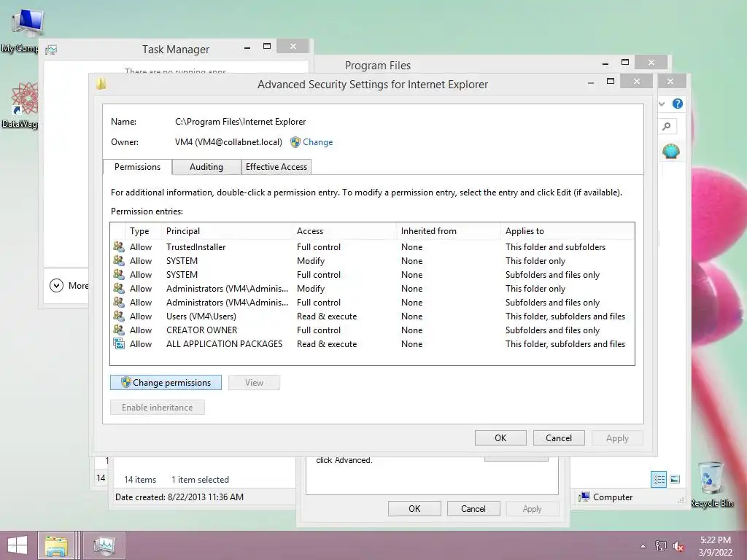Click the icon beside SYSTEM Full control entry
Viewport: 747px width, 560px height.
click(119, 274)
